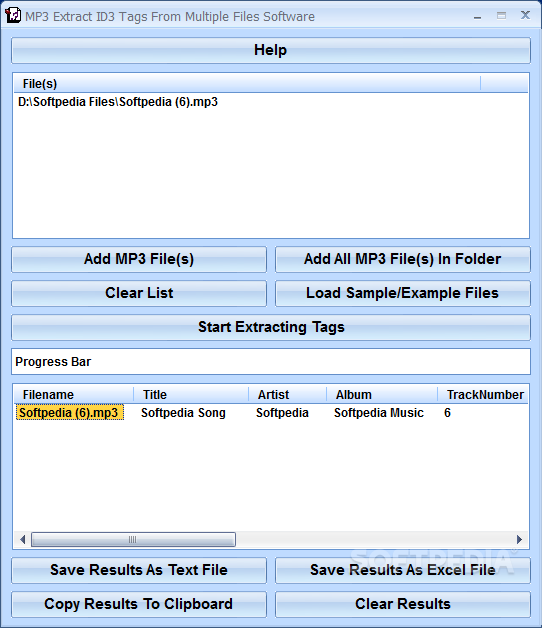The height and width of the screenshot is (628, 542).
Task: Clear the file list with Clear List
Action: (x=139, y=293)
